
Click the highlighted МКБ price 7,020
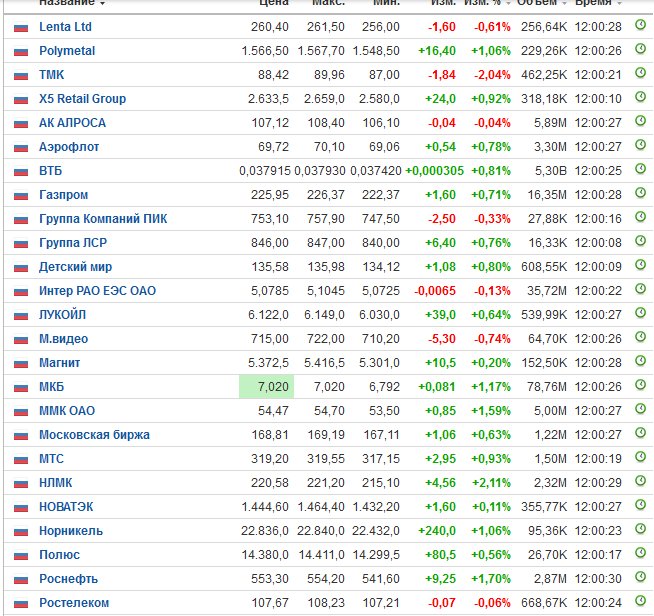click(x=267, y=387)
